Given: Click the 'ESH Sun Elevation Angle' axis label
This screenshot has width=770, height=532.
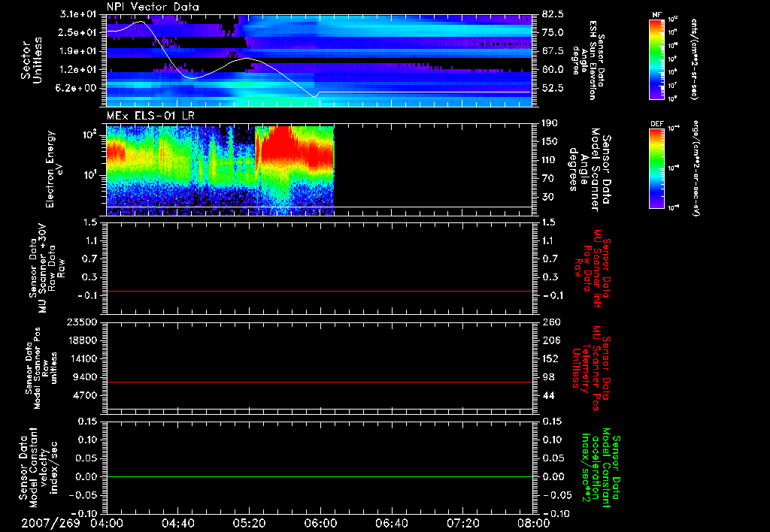Looking at the screenshot, I should pyautogui.click(x=588, y=60).
